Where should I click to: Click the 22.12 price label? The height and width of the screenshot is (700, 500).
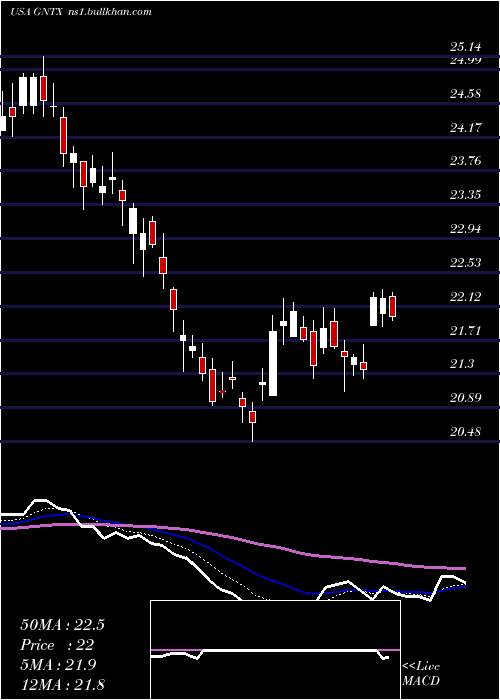[x=465, y=296]
